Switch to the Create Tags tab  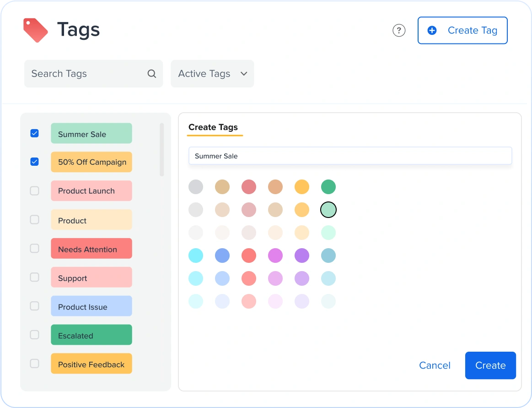[214, 127]
